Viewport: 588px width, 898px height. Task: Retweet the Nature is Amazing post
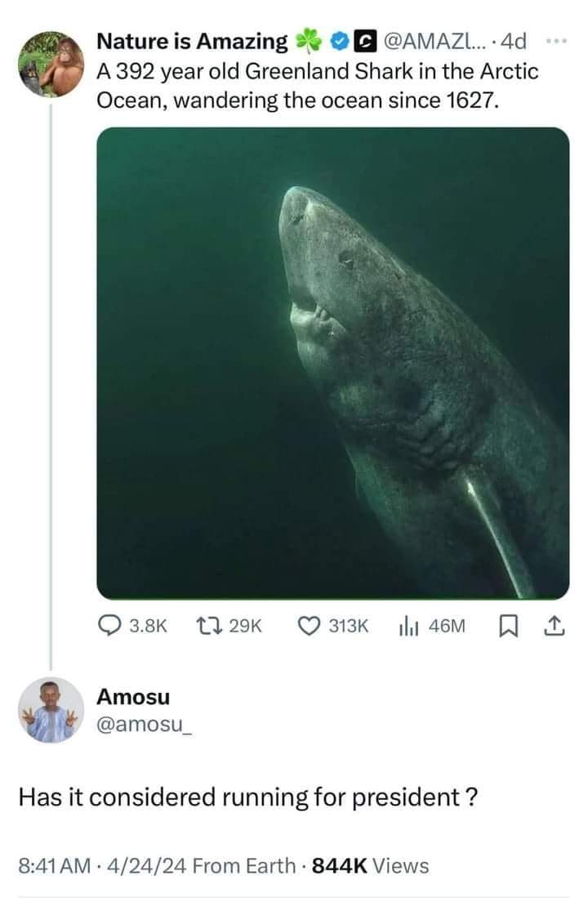coord(210,625)
